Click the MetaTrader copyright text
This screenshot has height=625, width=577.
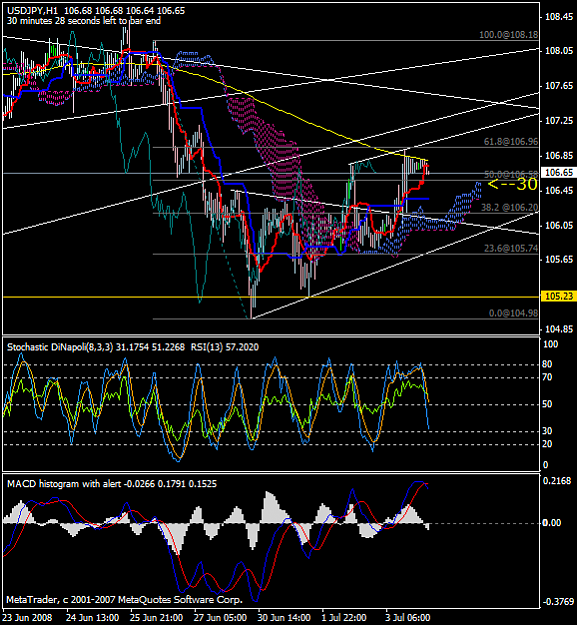[124, 599]
